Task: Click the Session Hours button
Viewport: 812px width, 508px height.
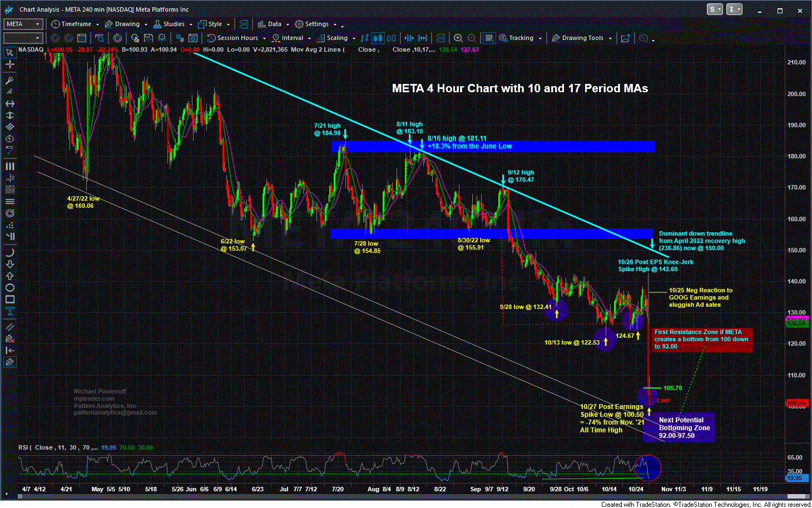Action: pos(232,38)
